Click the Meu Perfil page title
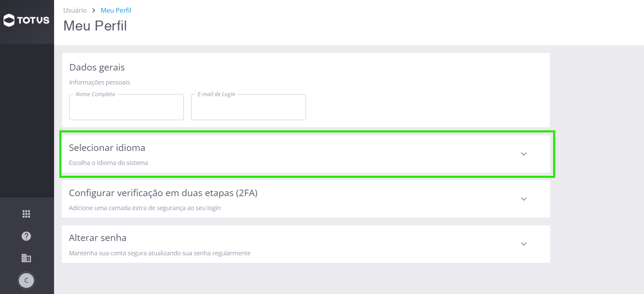 click(x=95, y=26)
